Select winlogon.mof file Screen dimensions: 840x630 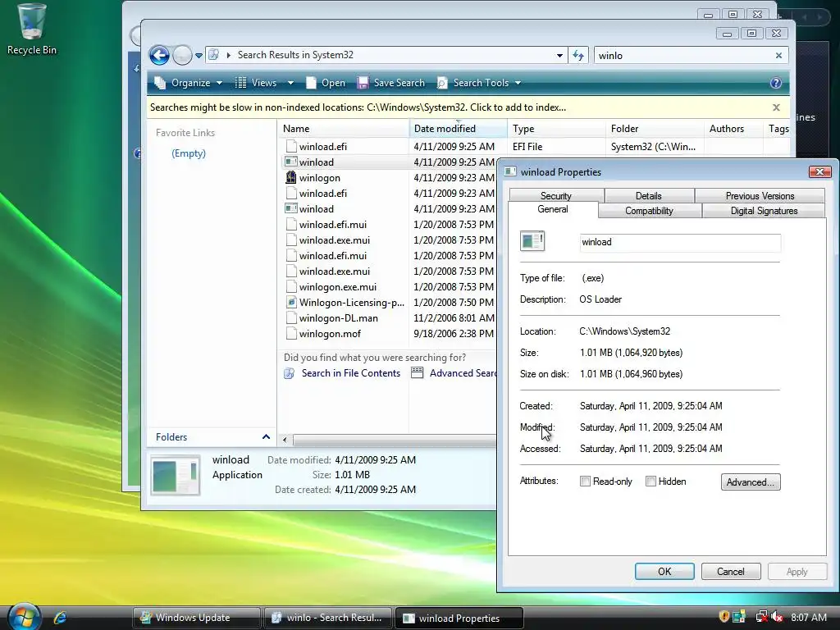[330, 334]
